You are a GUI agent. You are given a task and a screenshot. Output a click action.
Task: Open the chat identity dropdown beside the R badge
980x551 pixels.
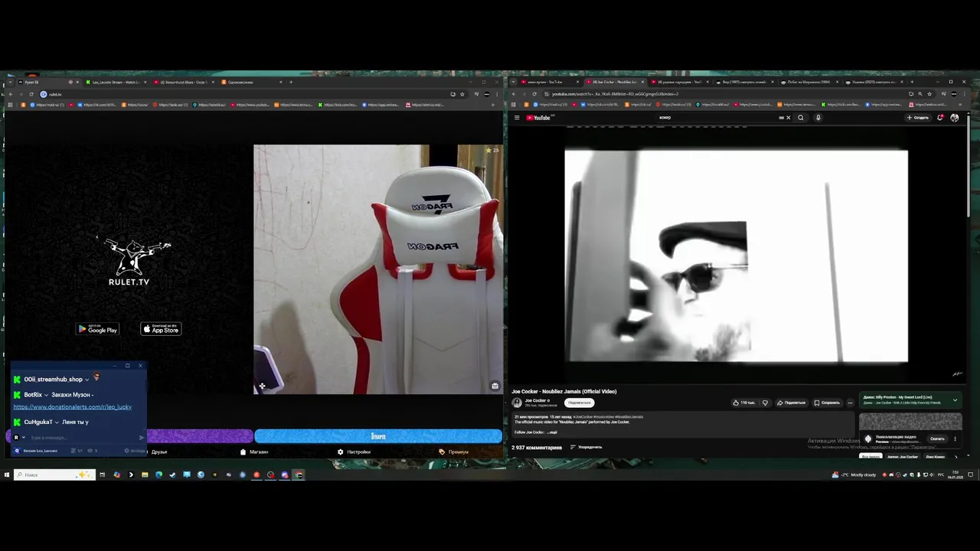click(24, 438)
